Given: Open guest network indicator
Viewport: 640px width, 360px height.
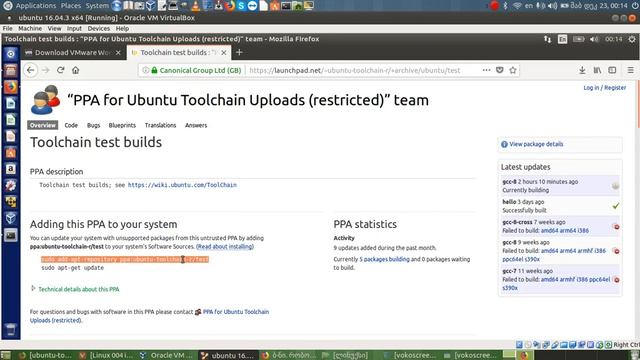Looking at the screenshot, I should click(547, 39).
